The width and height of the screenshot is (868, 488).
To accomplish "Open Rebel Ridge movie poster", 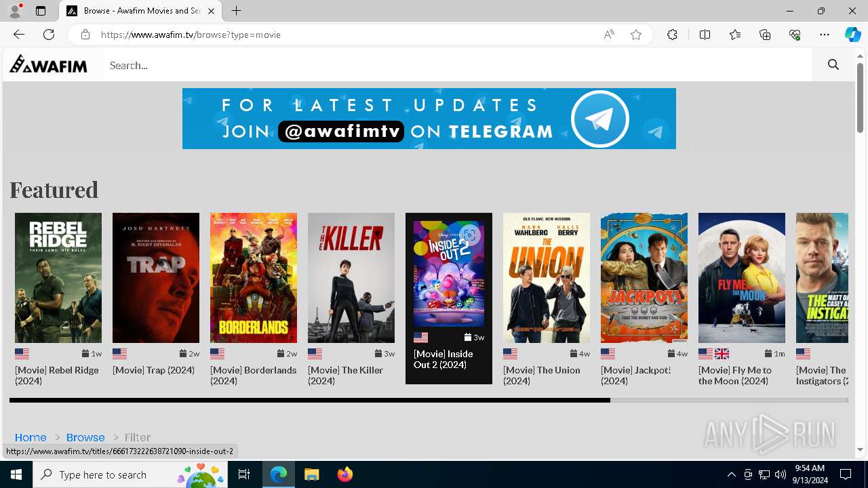I will [x=58, y=278].
